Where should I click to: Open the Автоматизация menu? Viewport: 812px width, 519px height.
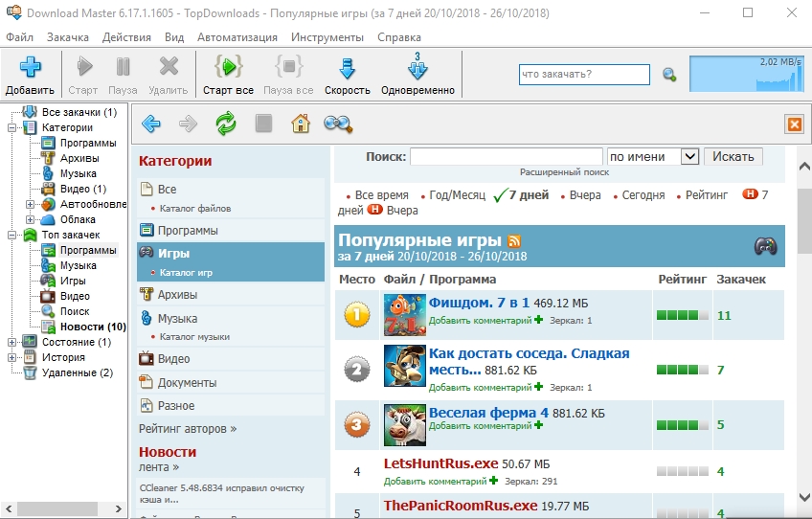[237, 37]
